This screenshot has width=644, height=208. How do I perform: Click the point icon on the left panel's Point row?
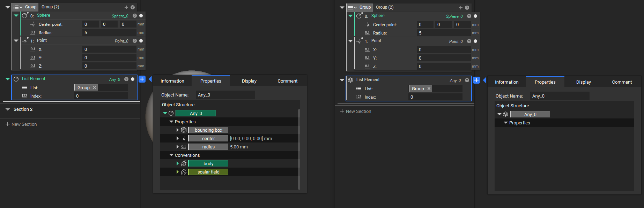point(24,41)
